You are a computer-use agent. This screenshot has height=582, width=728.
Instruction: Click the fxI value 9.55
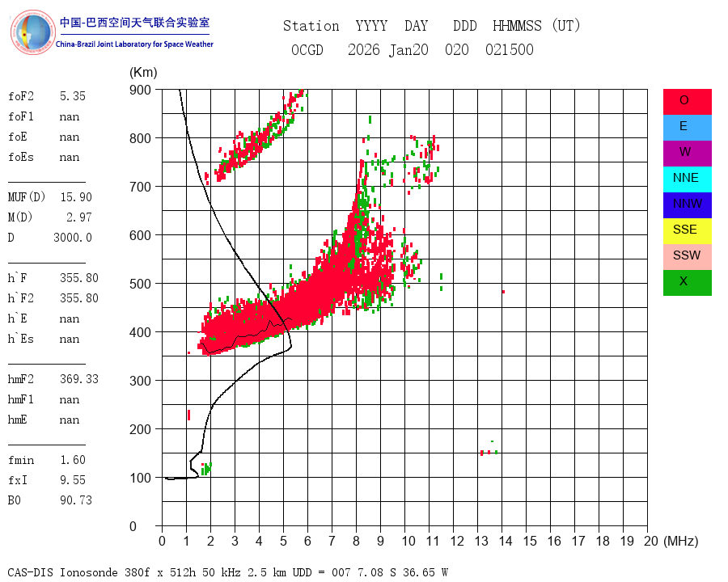pos(73,480)
